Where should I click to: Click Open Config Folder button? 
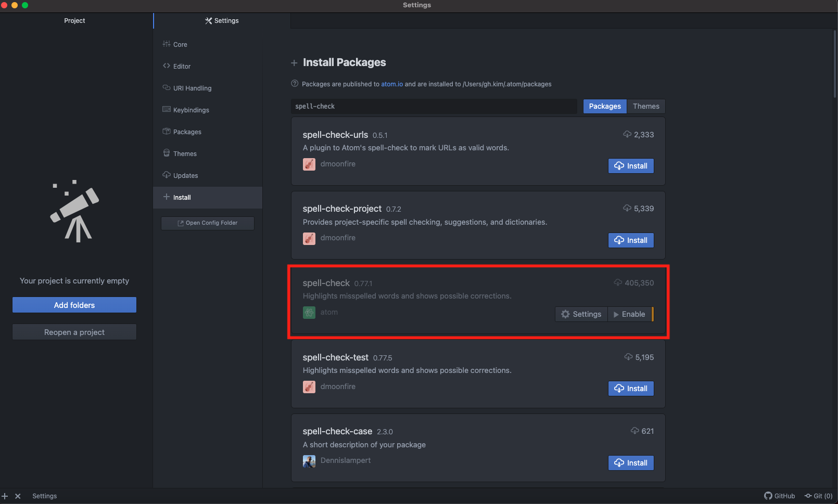[208, 223]
